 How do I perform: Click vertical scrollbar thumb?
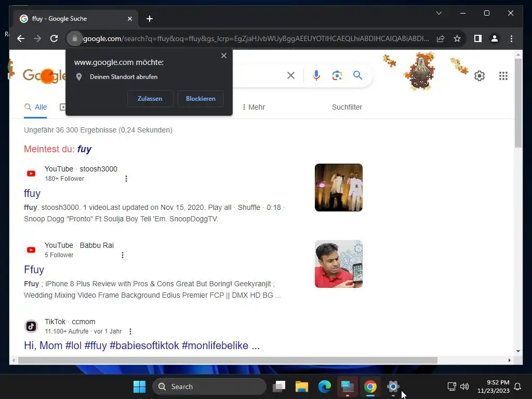click(x=518, y=103)
